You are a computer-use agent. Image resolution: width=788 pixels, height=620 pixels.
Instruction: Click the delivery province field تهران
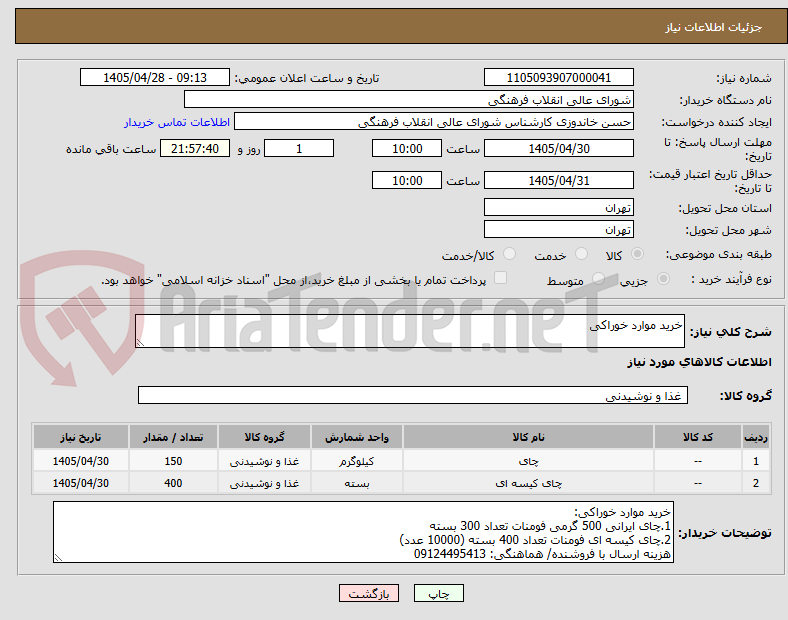(558, 207)
